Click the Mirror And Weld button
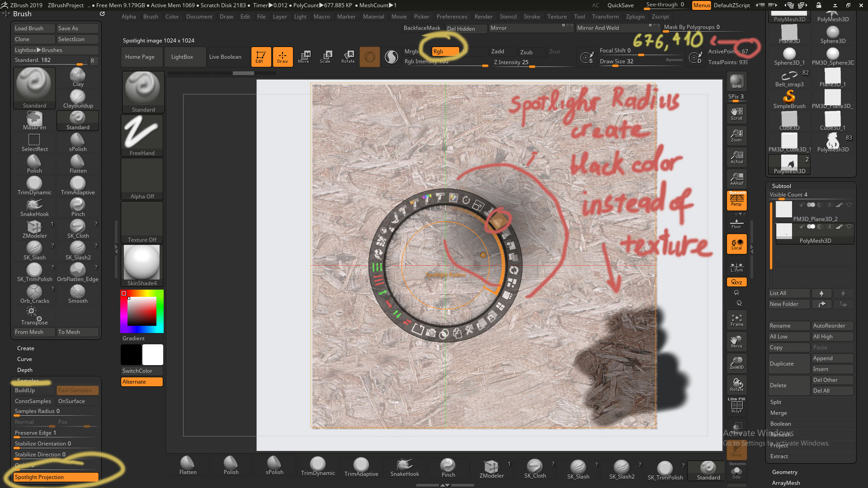The width and height of the screenshot is (868, 488). 618,28
